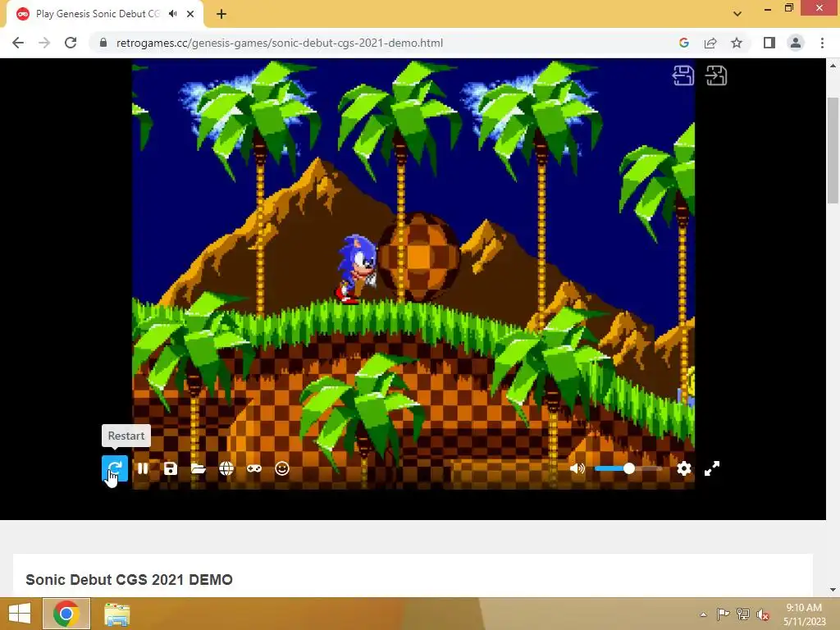Open File Explorer from taskbar
Screen dimensions: 840x630
tap(116, 614)
